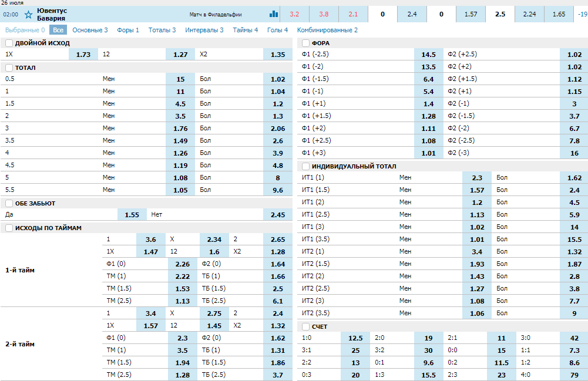Viewport: 588px width, 381px height.
Task: Switch to the Все tab
Action: (x=58, y=30)
